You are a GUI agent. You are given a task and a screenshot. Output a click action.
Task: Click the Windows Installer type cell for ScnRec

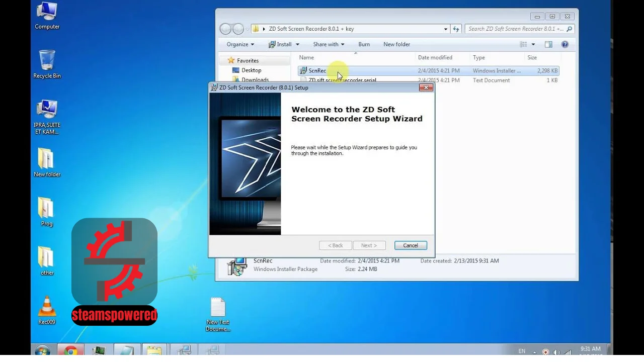(497, 71)
